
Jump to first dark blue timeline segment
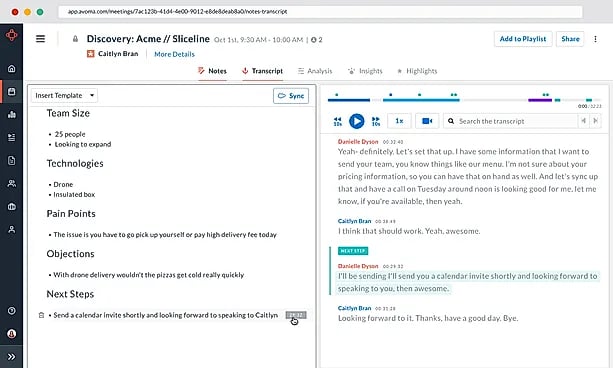pyautogui.click(x=349, y=100)
